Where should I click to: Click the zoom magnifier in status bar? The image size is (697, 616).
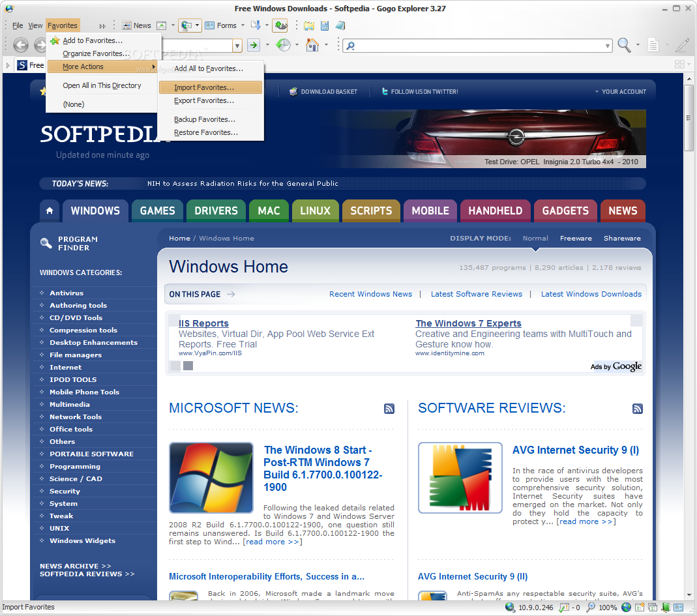click(591, 607)
